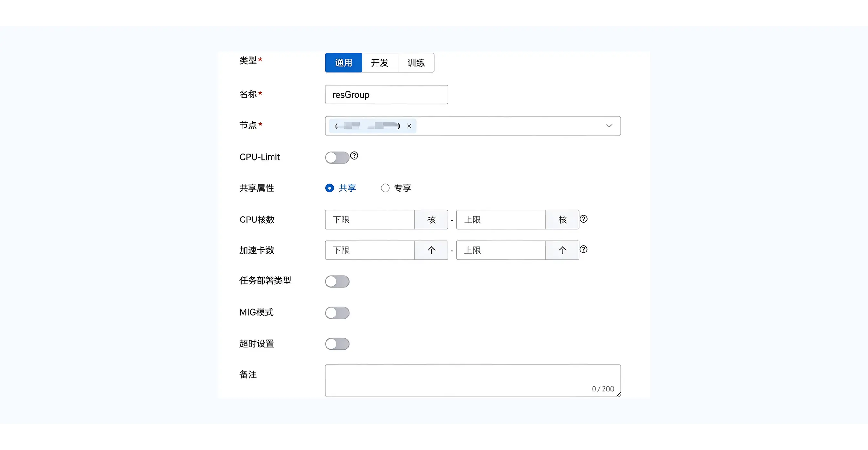Viewport: 868px width, 450px height.
Task: Click the 加速卡数 下限 input field
Action: [370, 250]
